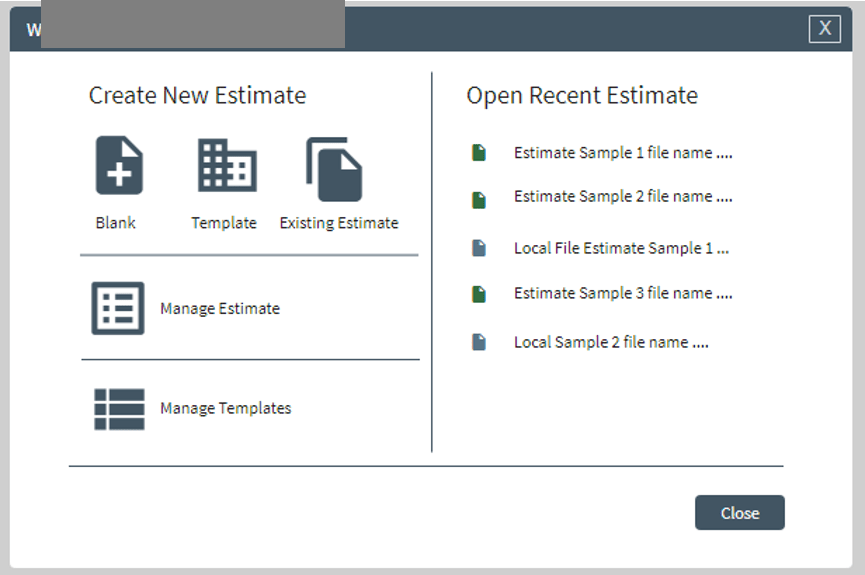Click the Existing Estimate text label
This screenshot has width=865, height=575.
point(339,223)
